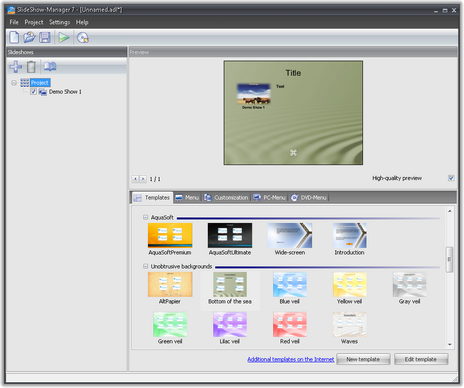464x388 pixels.
Task: Toggle the High-quality preview checkbox
Action: pos(451,178)
